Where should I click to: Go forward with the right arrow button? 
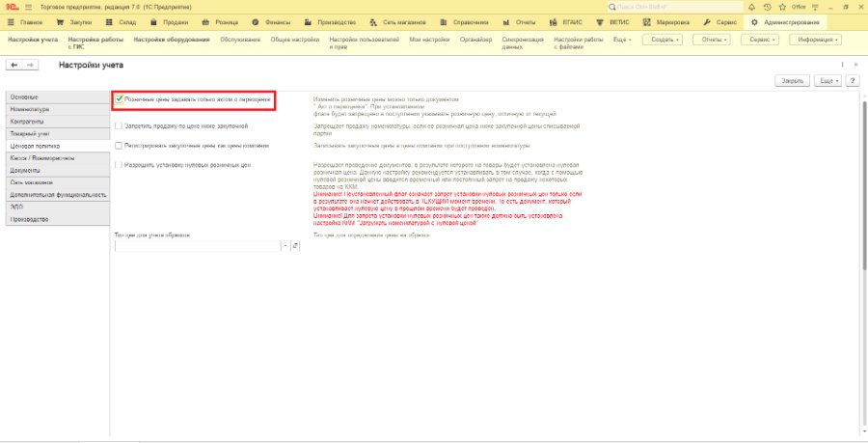(31, 65)
